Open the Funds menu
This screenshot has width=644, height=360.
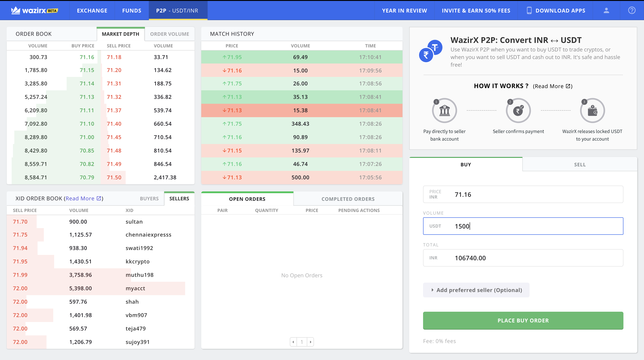[x=132, y=11]
